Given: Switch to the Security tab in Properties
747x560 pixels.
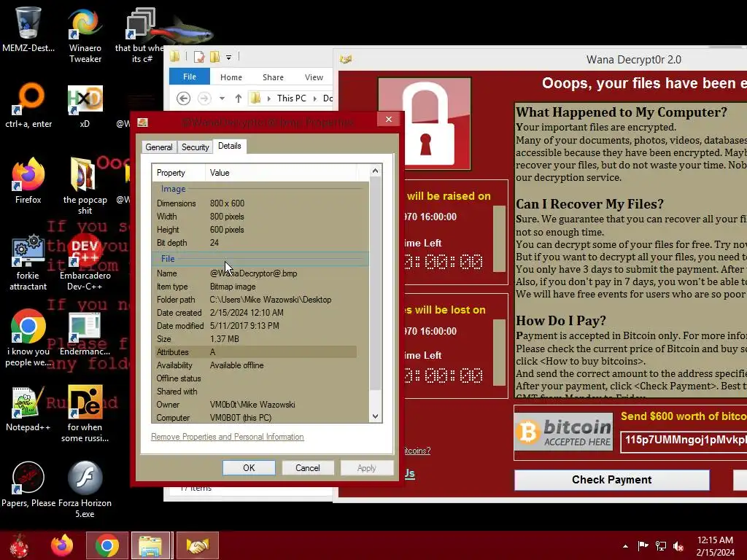Looking at the screenshot, I should pyautogui.click(x=196, y=147).
